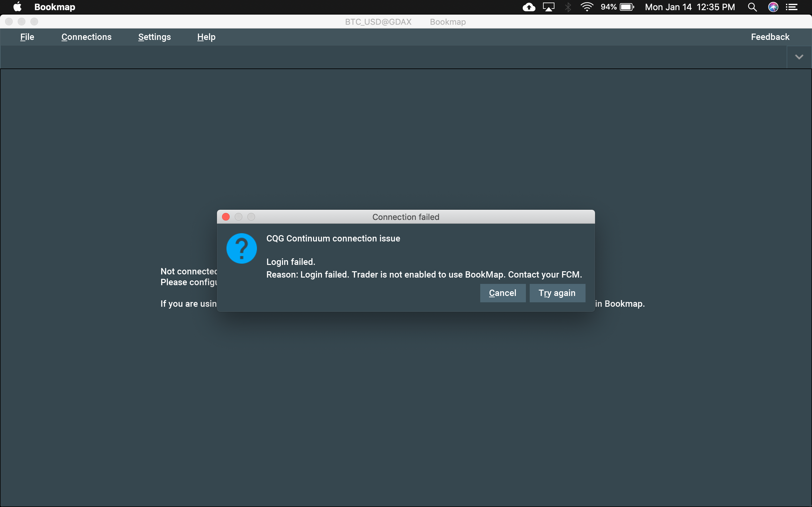Open the Apple menu
The height and width of the screenshot is (507, 812).
(x=17, y=7)
